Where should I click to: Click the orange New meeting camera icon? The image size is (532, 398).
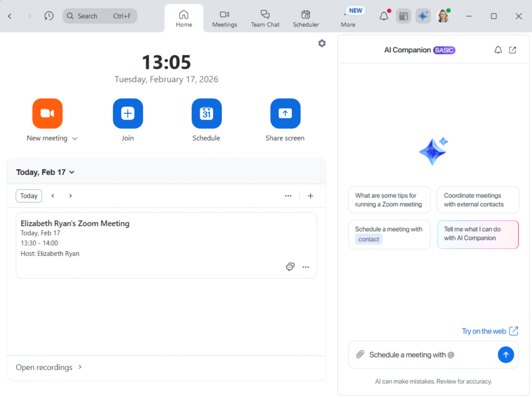pyautogui.click(x=47, y=113)
